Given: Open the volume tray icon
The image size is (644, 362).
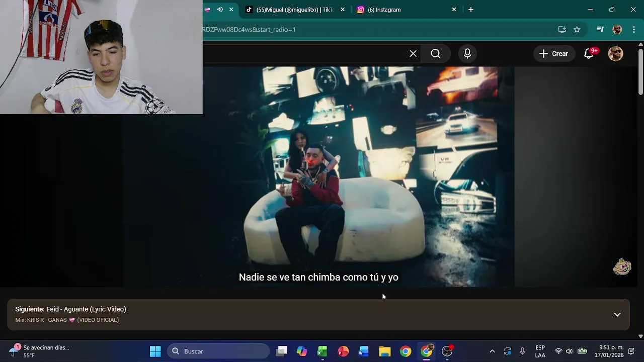Looking at the screenshot, I should [570, 351].
